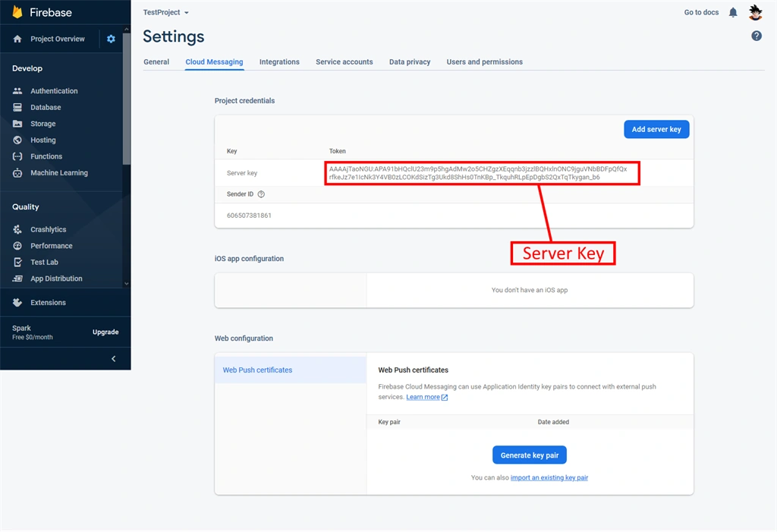Screen dimensions: 777x532
Task: Click the App Distribution icon
Action: click(17, 279)
